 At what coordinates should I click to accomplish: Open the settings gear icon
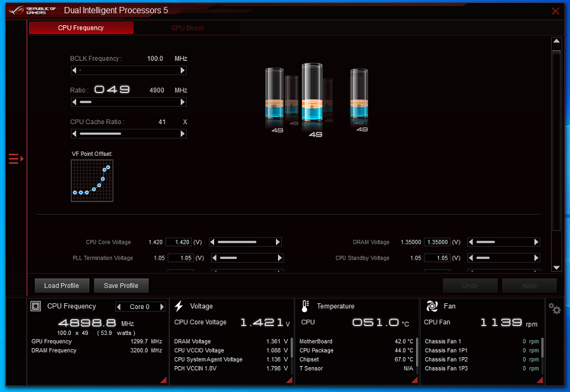point(554,309)
